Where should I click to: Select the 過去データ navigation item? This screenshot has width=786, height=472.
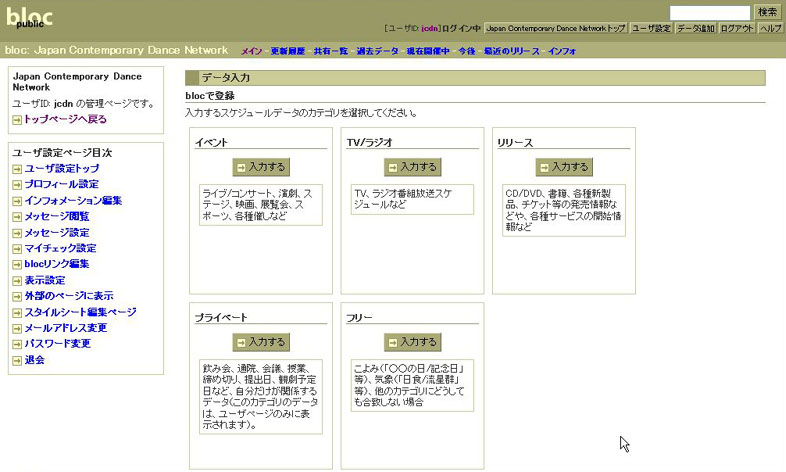click(377, 51)
